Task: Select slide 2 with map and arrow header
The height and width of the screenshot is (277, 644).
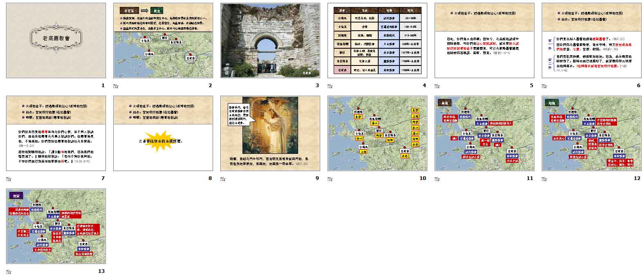Action: [163, 41]
